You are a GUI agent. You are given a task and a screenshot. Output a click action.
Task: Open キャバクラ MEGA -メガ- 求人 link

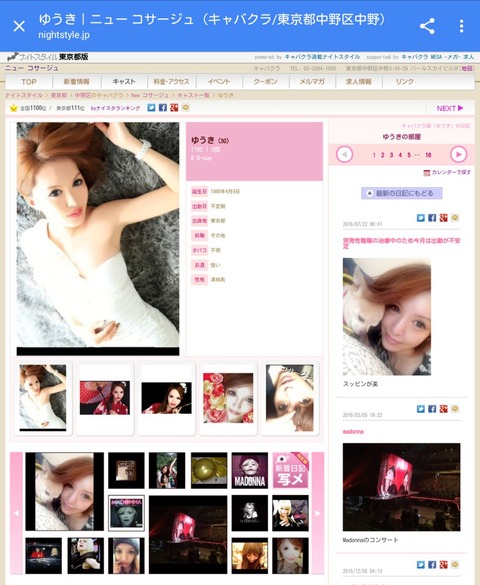(437, 57)
